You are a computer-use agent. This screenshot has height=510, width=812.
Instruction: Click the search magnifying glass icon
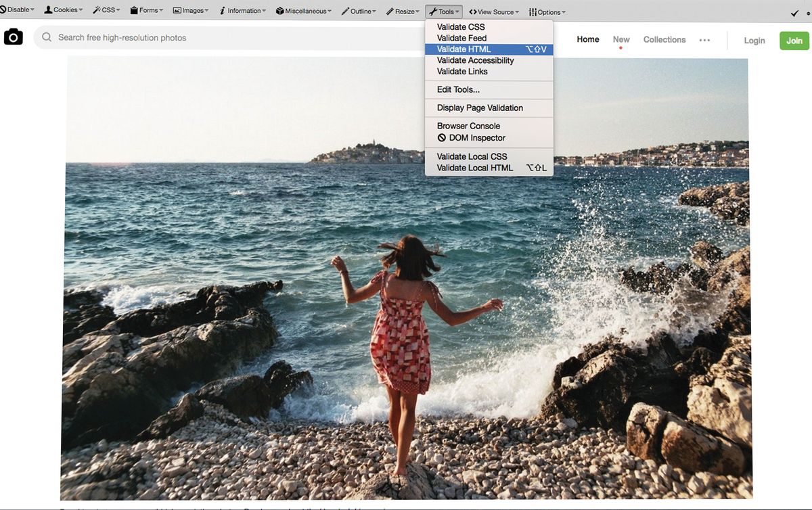45,38
